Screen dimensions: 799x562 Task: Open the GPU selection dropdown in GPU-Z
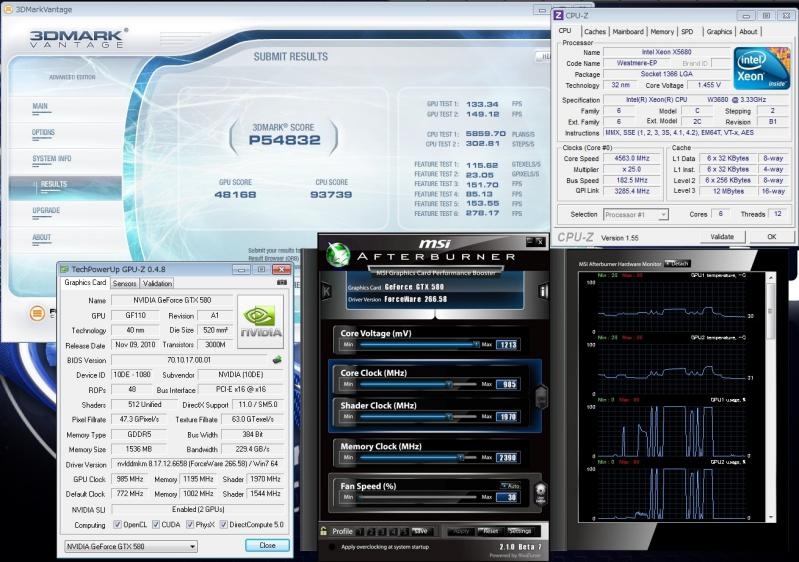(x=130, y=546)
